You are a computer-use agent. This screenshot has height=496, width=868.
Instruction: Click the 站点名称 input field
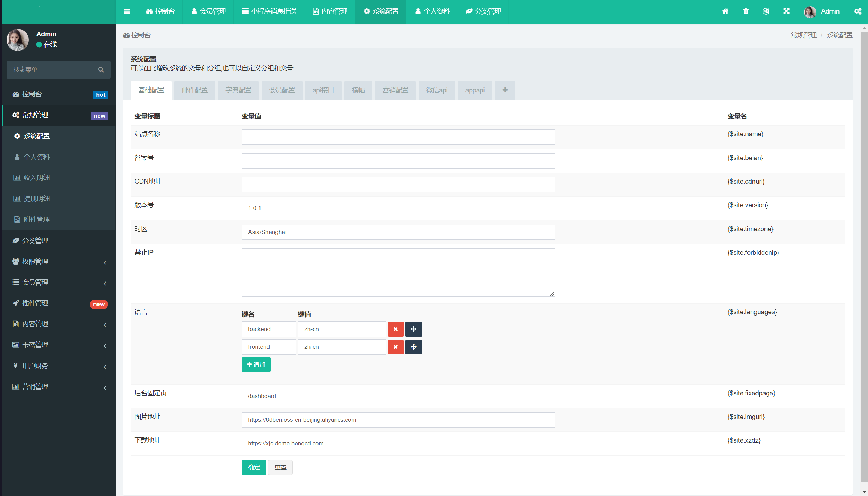point(398,137)
